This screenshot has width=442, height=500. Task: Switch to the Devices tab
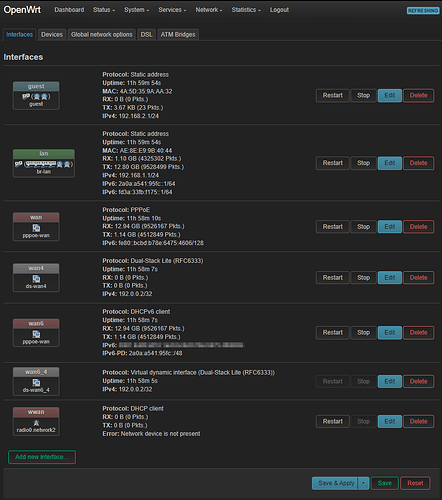[52, 34]
